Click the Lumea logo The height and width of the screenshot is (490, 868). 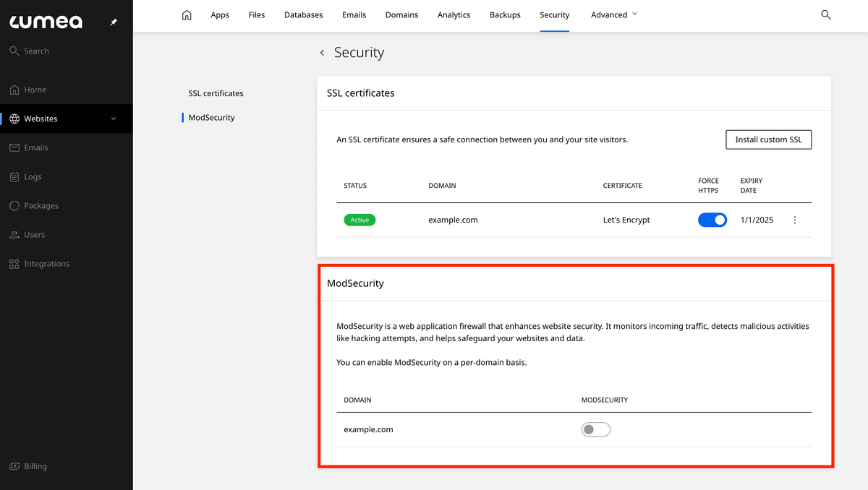pos(46,22)
